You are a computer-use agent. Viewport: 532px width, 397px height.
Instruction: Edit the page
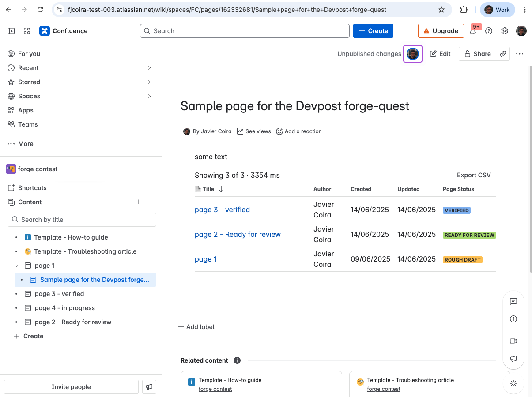pyautogui.click(x=440, y=54)
